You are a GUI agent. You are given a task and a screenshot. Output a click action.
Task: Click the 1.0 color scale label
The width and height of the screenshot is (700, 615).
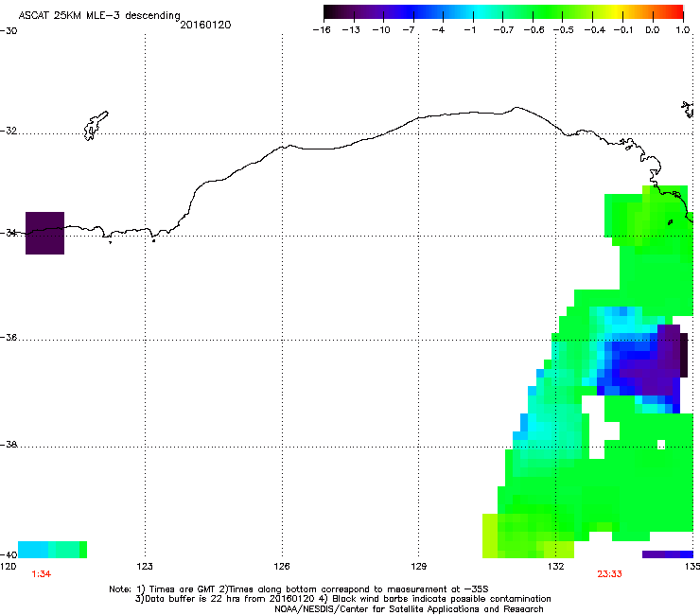tap(683, 30)
